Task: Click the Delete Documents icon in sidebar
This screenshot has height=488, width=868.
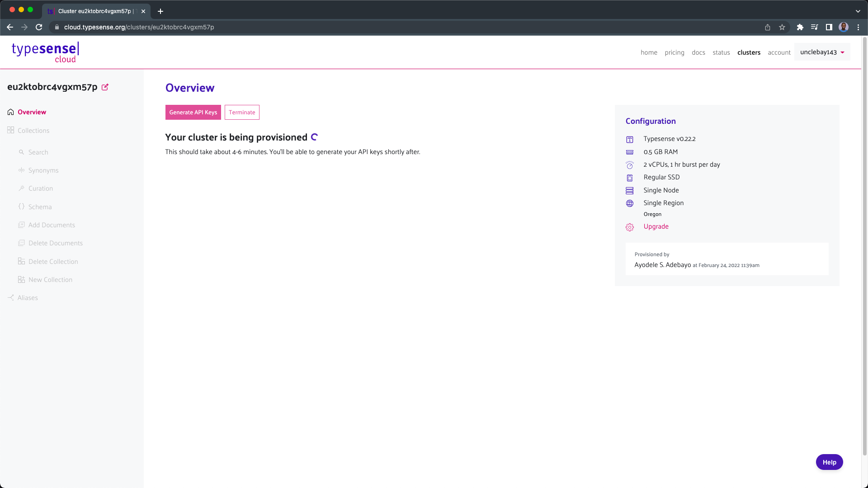Action: [x=21, y=243]
